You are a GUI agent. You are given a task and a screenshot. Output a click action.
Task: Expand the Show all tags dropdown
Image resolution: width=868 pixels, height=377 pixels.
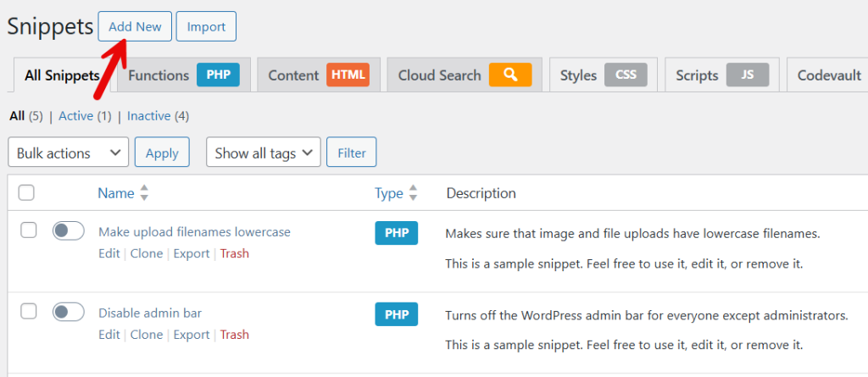(x=264, y=153)
